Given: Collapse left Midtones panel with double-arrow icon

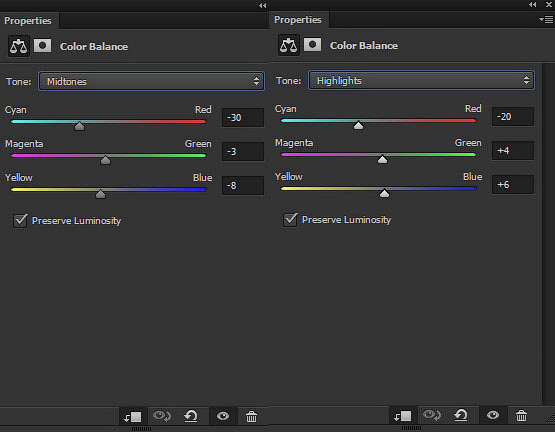Looking at the screenshot, I should coord(262,5).
